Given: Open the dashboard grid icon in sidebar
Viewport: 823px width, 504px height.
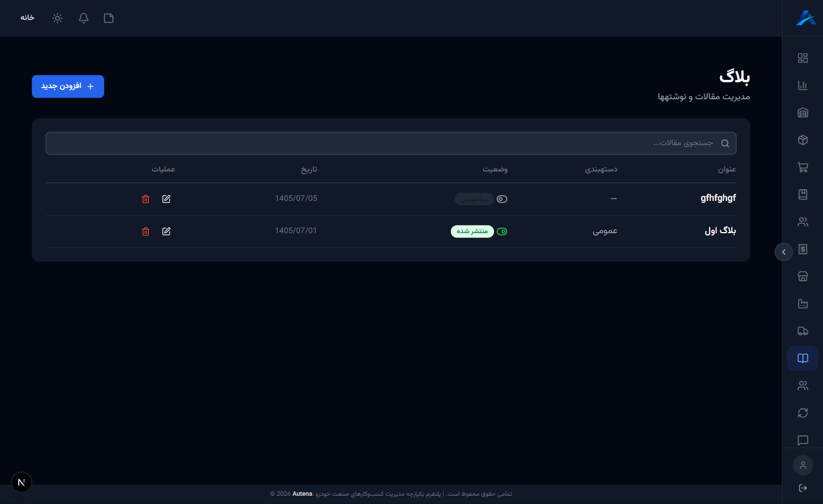Looking at the screenshot, I should coord(802,58).
